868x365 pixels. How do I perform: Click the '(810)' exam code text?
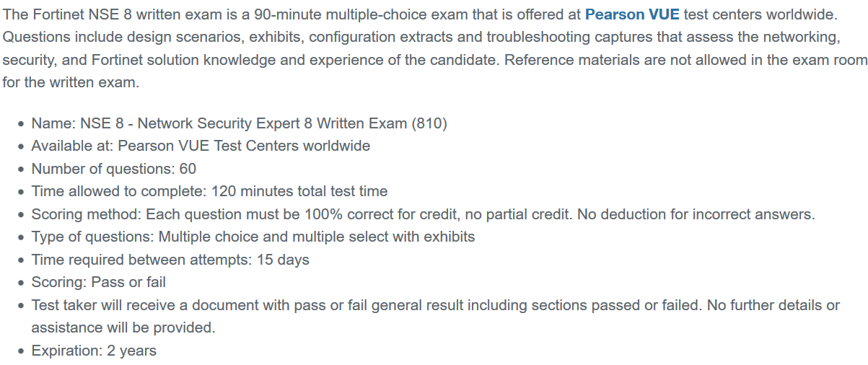[429, 123]
